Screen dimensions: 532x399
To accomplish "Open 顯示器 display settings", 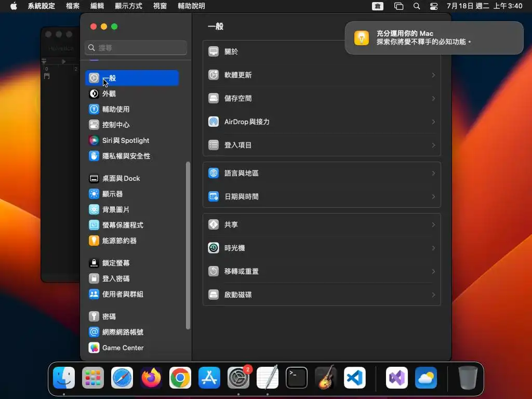I will point(132,194).
